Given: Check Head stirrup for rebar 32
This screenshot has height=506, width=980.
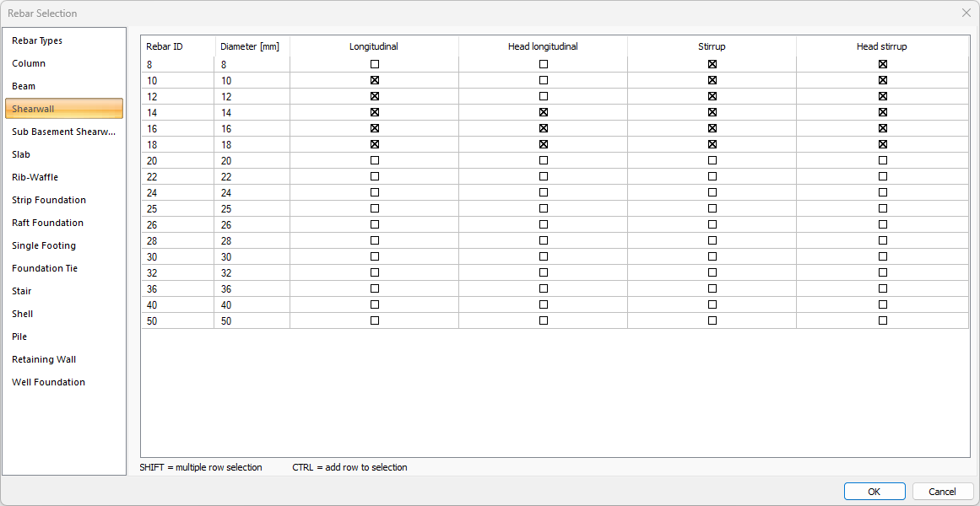Looking at the screenshot, I should 883,272.
